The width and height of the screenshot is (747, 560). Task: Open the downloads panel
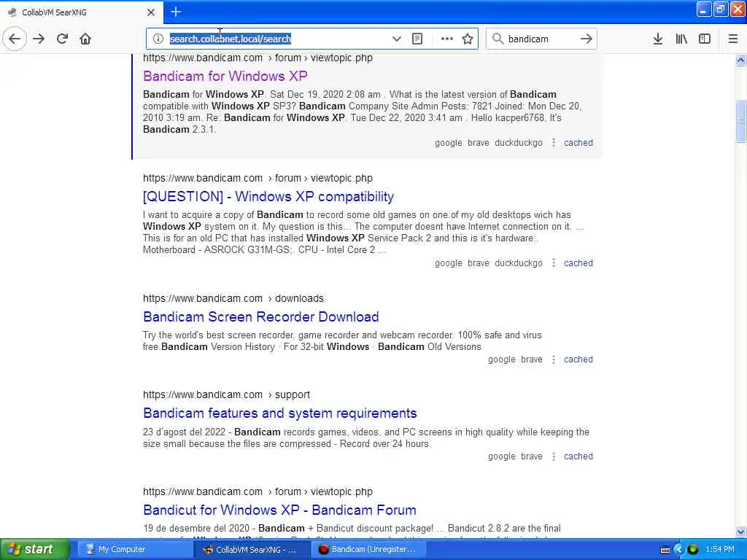click(x=658, y=39)
